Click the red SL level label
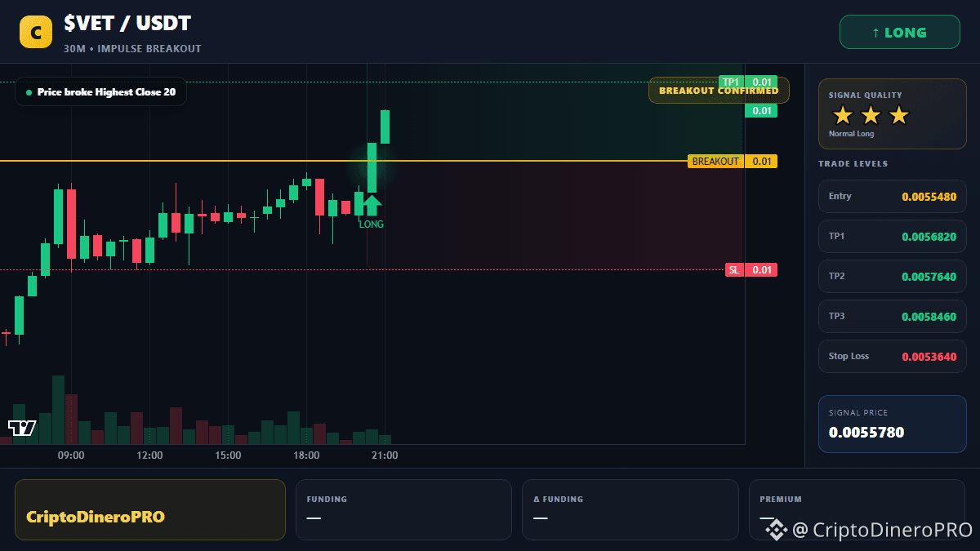The width and height of the screenshot is (980, 551). (734, 270)
